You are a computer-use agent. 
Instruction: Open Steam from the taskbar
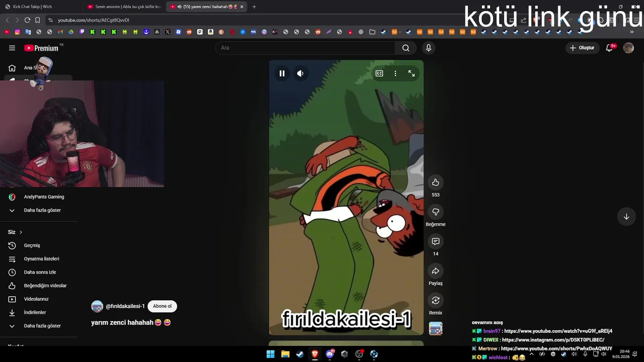(300, 354)
